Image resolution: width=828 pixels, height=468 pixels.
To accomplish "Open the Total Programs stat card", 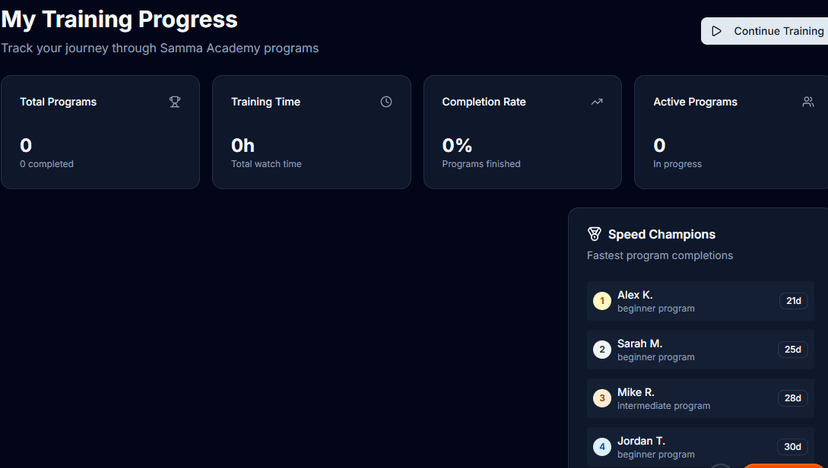I will point(100,132).
